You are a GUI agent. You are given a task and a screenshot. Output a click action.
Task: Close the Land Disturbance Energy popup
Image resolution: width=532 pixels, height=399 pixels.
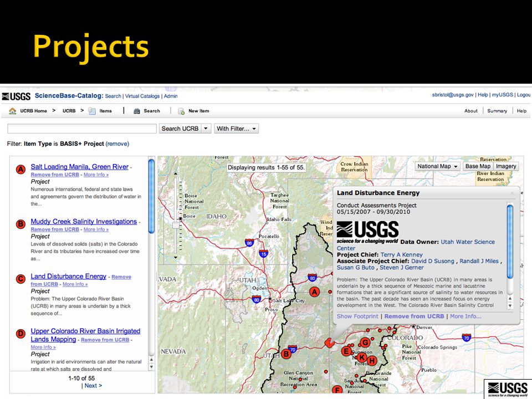pos(512,193)
